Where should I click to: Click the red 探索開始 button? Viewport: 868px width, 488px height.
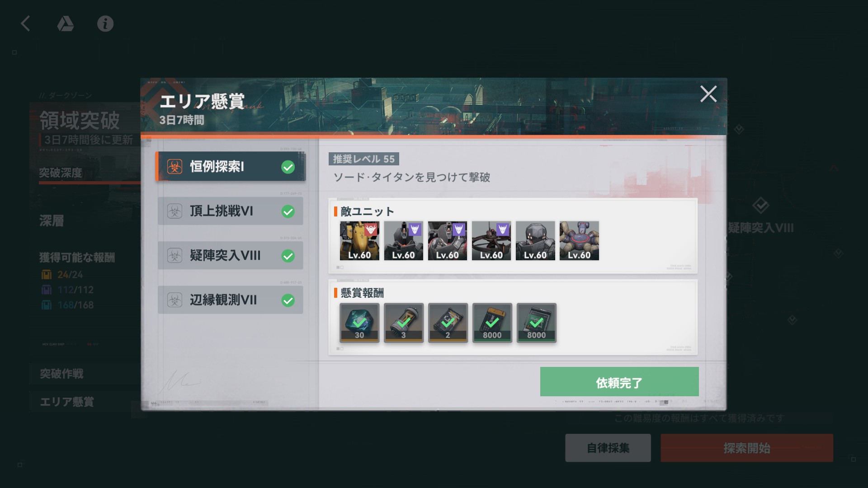[747, 448]
